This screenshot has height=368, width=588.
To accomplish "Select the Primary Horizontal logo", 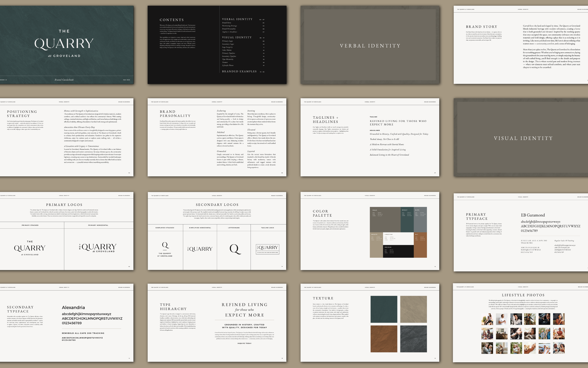I will coord(98,248).
